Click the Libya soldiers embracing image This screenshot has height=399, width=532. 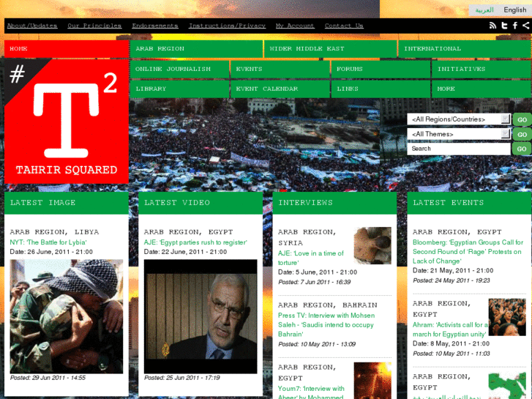point(67,316)
